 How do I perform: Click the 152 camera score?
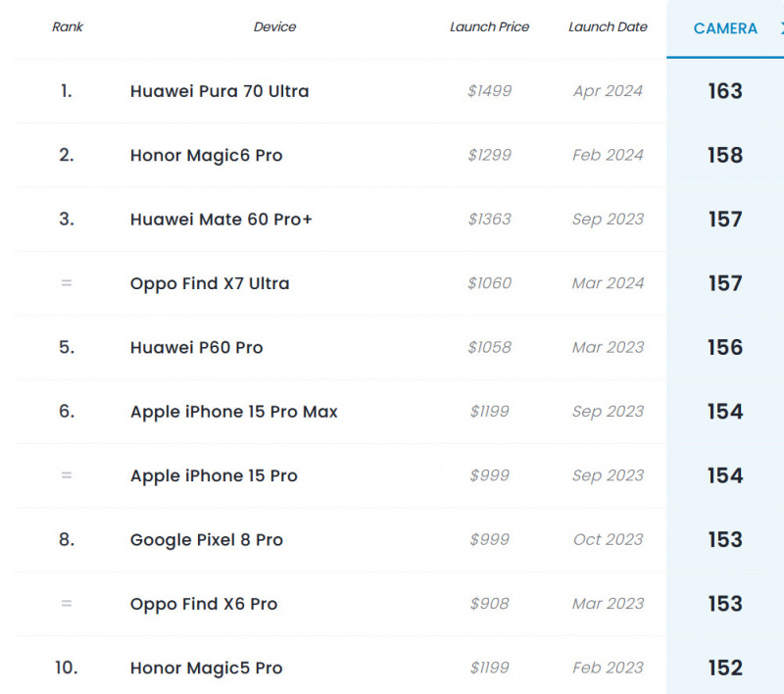[725, 668]
